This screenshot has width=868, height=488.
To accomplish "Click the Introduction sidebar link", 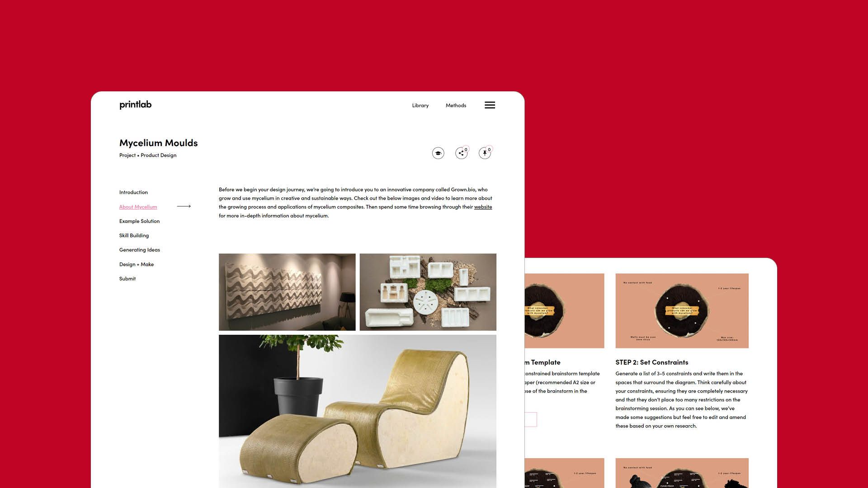I will click(133, 192).
